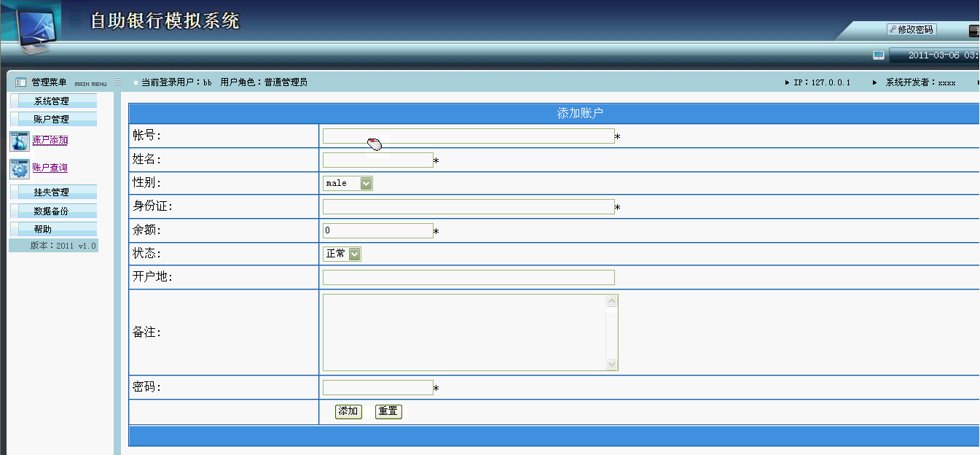
Task: Expand the 数据备份 menu section
Action: coord(53,211)
